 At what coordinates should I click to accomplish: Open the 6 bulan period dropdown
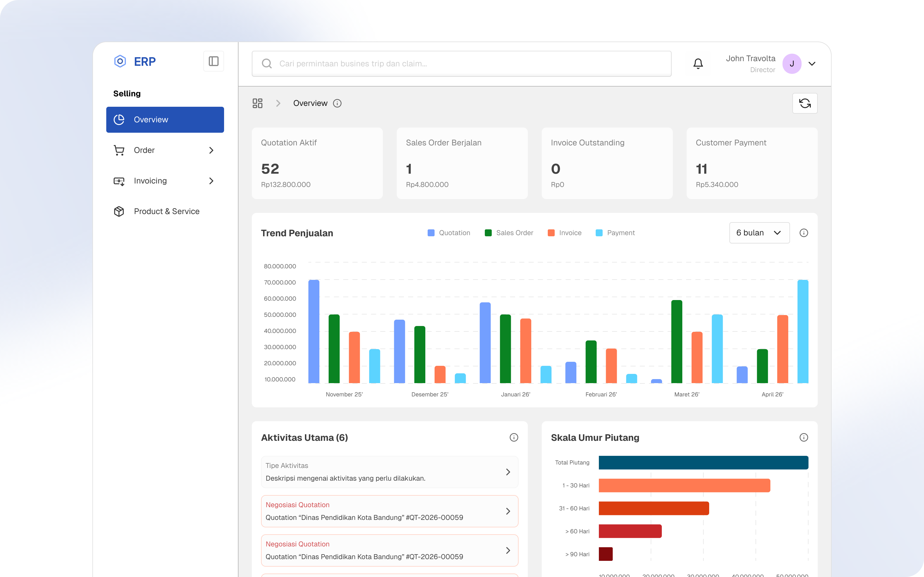tap(759, 233)
